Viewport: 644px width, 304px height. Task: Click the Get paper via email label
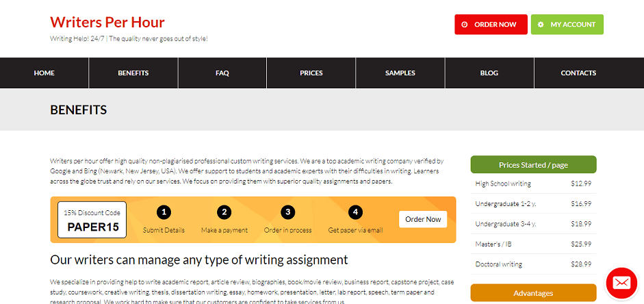tap(355, 231)
